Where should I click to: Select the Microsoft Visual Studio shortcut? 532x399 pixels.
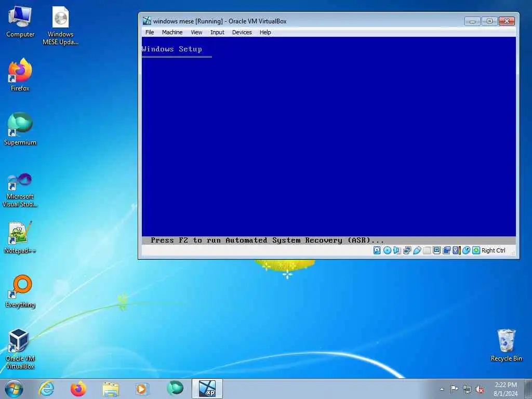click(20, 190)
